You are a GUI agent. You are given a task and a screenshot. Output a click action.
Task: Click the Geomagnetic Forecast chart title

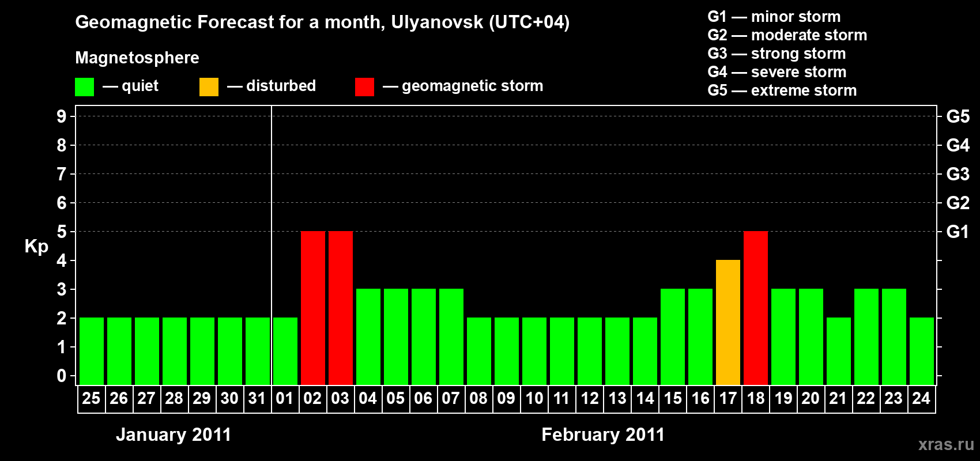322,22
